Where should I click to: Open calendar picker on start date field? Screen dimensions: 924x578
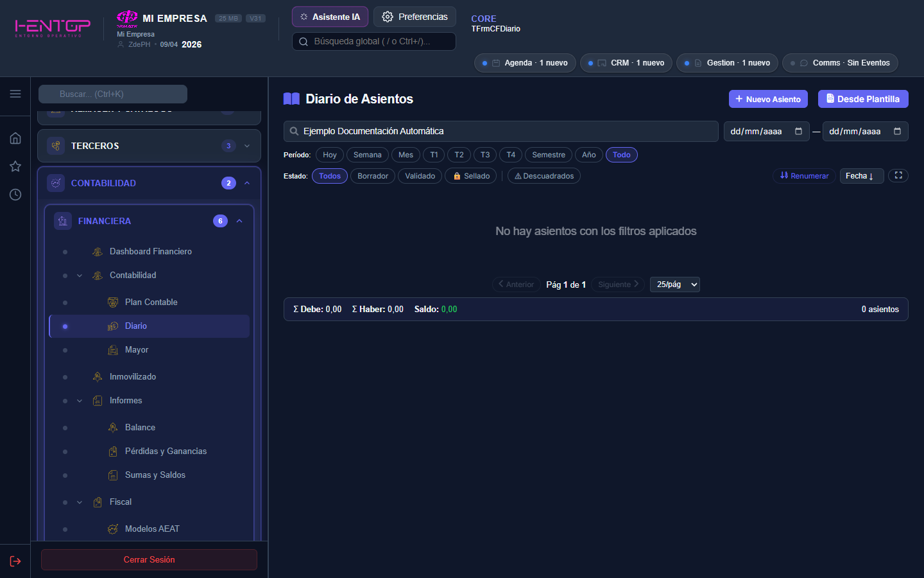798,131
